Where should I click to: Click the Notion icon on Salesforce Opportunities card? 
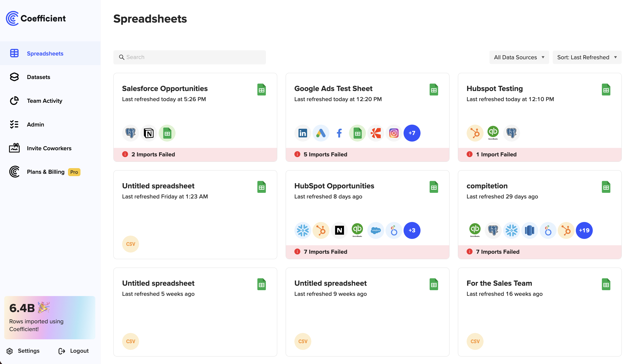pos(149,133)
